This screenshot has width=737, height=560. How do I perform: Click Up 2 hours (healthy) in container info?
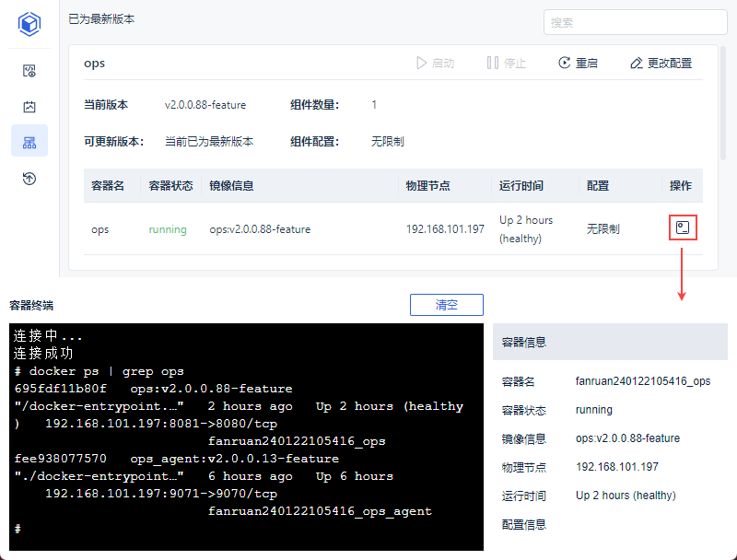point(626,496)
